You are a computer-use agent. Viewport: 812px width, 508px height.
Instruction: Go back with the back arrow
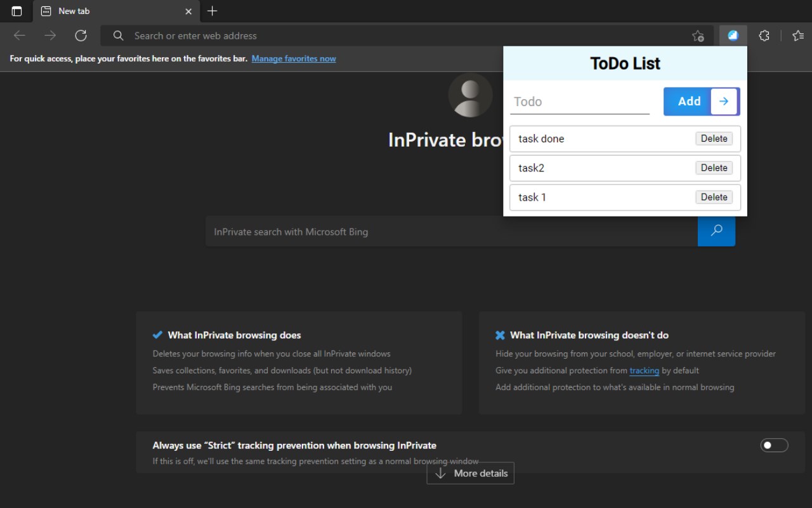point(20,36)
